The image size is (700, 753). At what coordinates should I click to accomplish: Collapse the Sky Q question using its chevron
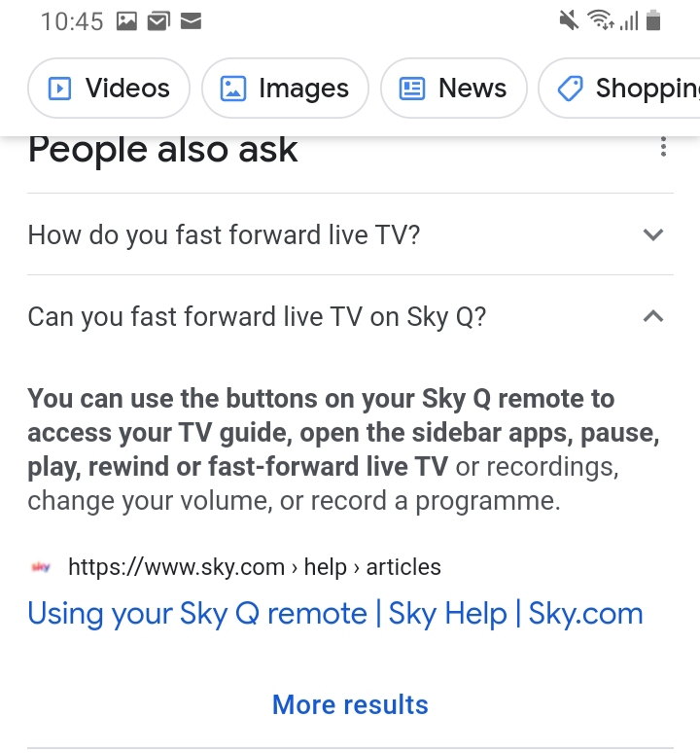[653, 316]
